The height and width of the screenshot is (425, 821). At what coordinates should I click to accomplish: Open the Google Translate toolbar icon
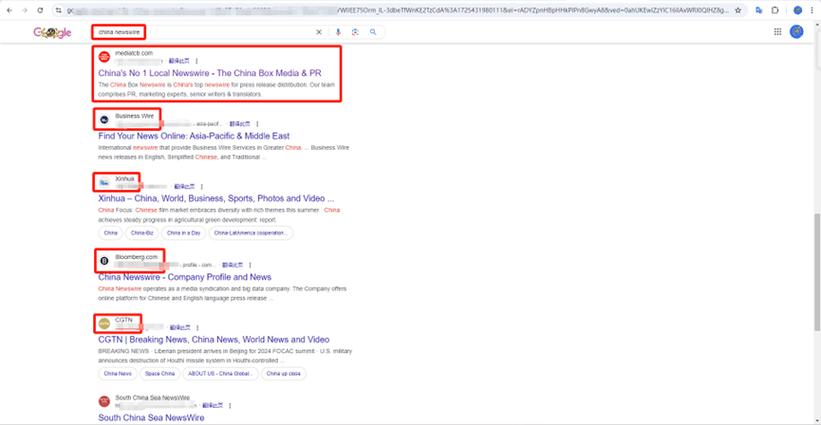click(x=759, y=10)
